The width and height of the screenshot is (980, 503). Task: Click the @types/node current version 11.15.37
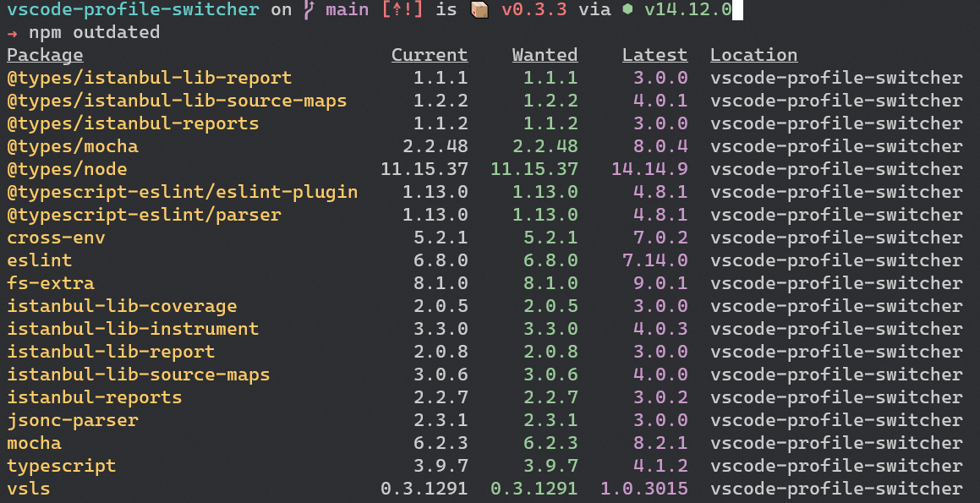click(x=424, y=169)
